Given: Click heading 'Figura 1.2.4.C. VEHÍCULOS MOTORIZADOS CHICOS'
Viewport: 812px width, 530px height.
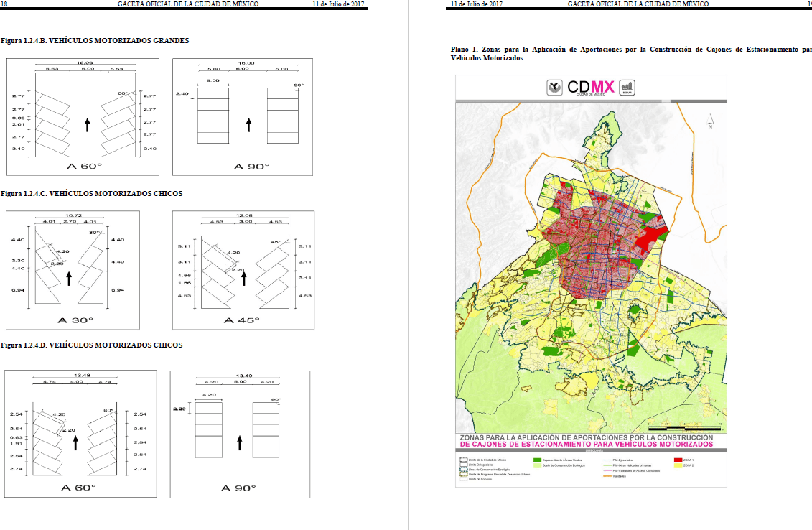Looking at the screenshot, I should tap(92, 193).
